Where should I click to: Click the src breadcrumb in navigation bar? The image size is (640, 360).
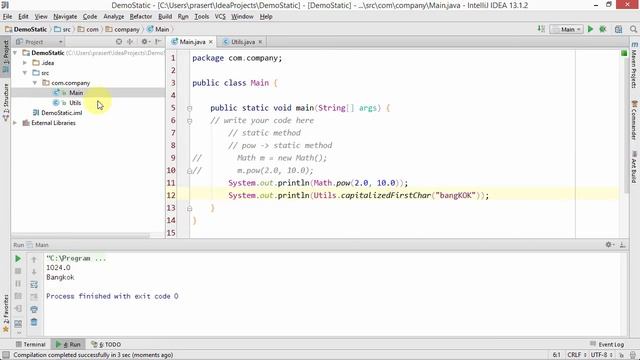[62, 29]
